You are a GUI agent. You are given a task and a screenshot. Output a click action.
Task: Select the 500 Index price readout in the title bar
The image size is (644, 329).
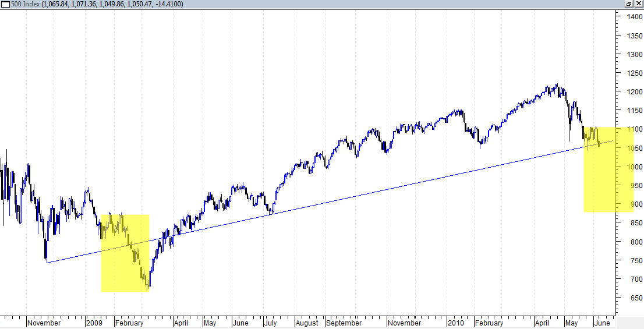coord(112,4)
